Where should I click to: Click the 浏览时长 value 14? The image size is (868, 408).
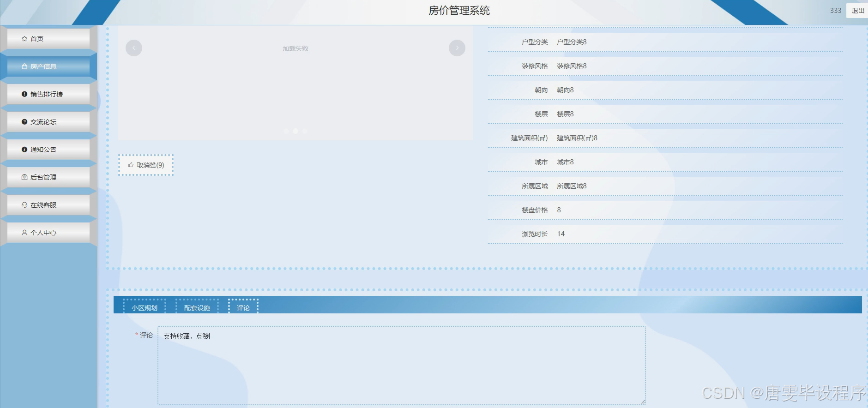point(561,234)
